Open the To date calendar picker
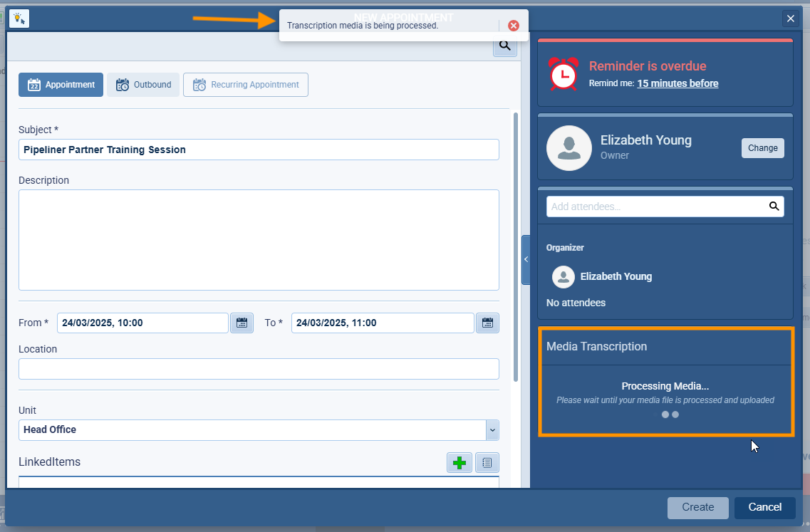Image resolution: width=810 pixels, height=532 pixels. [x=487, y=323]
